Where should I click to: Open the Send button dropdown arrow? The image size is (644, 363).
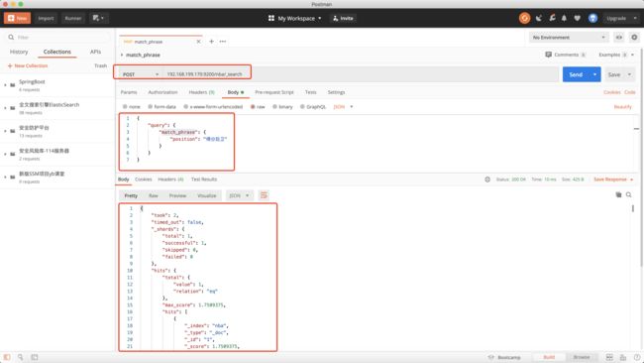tap(594, 74)
